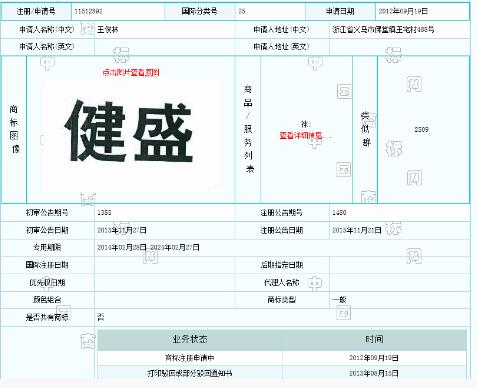
Task: Select the 商标注册申请中 status row
Action: [x=190, y=358]
